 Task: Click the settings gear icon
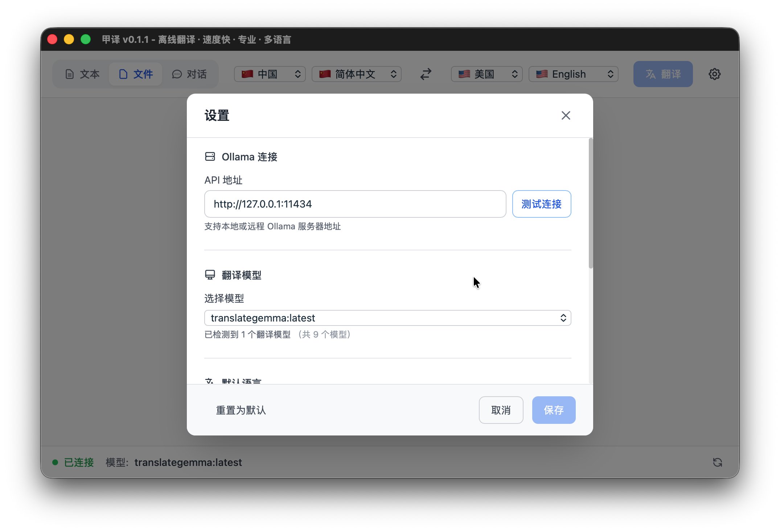tap(714, 74)
